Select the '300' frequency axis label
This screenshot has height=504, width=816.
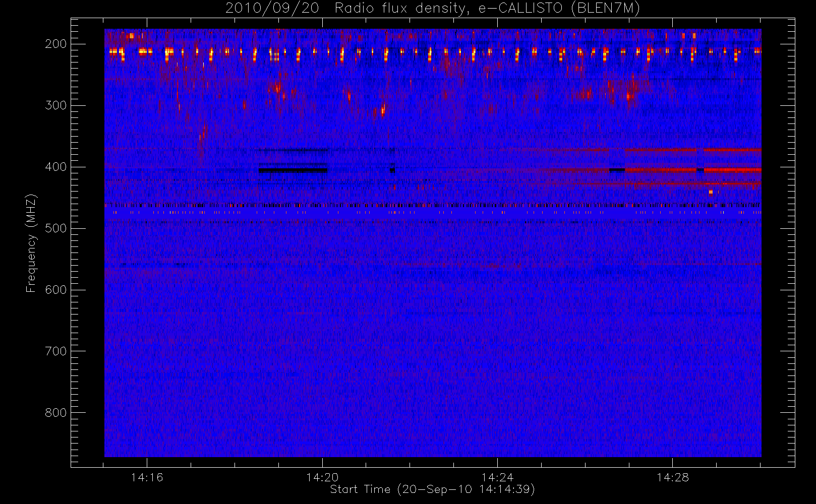[56, 105]
